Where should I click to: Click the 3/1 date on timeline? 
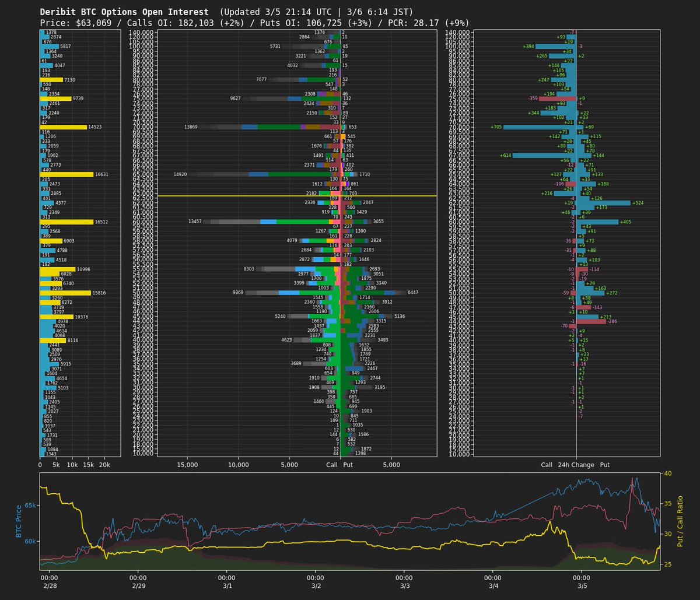pyautogui.click(x=227, y=585)
